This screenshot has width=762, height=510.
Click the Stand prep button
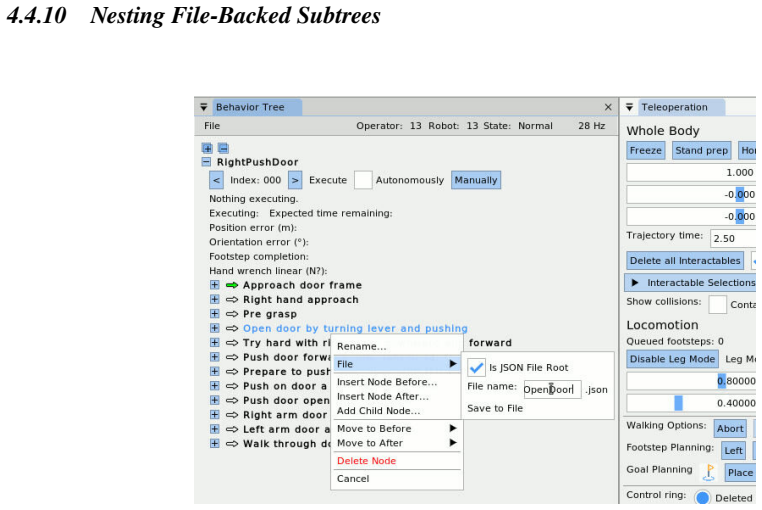pos(701,151)
